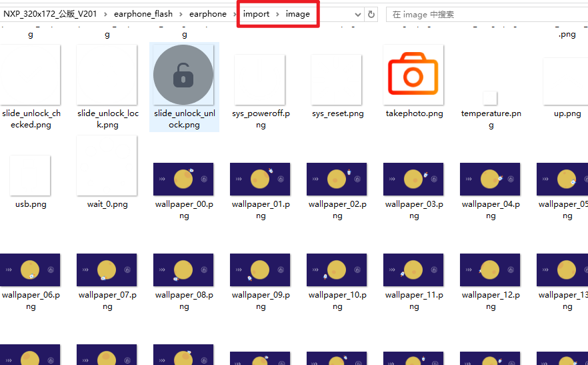
Task: Select wallpaper_07.png thumbnail
Action: pos(107,270)
